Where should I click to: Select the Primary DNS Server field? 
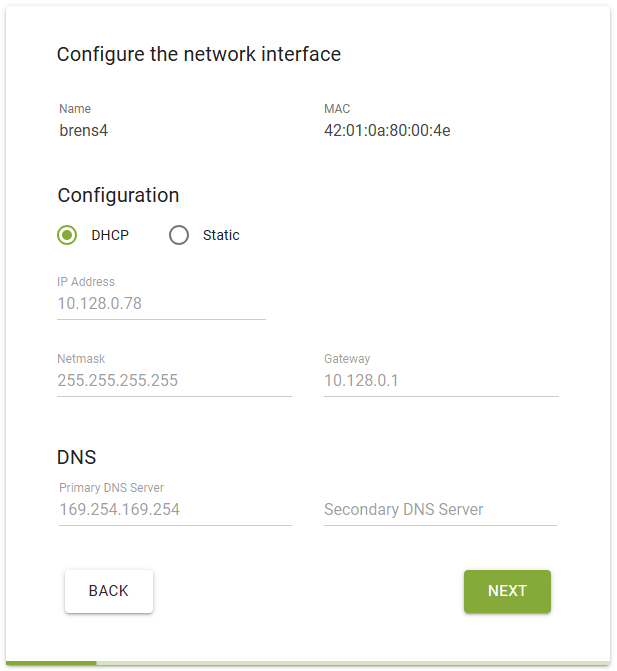click(x=174, y=509)
